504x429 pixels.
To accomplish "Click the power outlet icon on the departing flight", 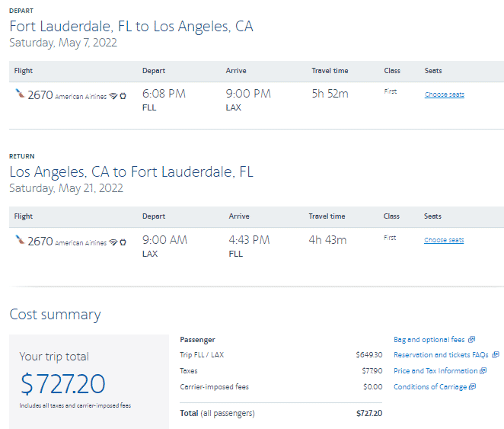I will 123,96.
